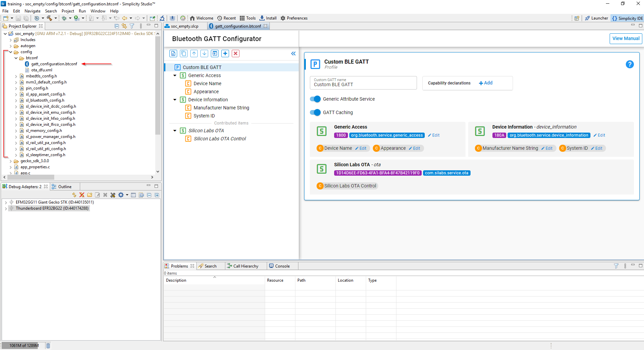Click the duplicate item icon in GATT toolbar
644x350 pixels.
pyautogui.click(x=184, y=54)
